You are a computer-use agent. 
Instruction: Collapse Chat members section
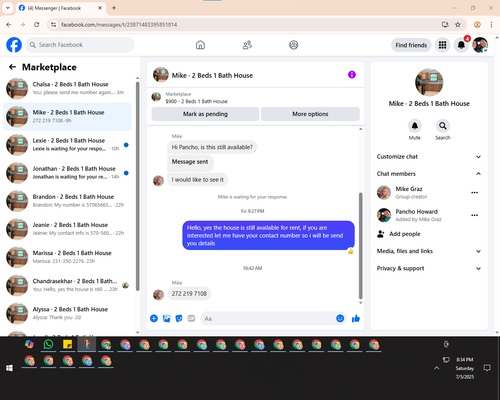[x=429, y=174]
